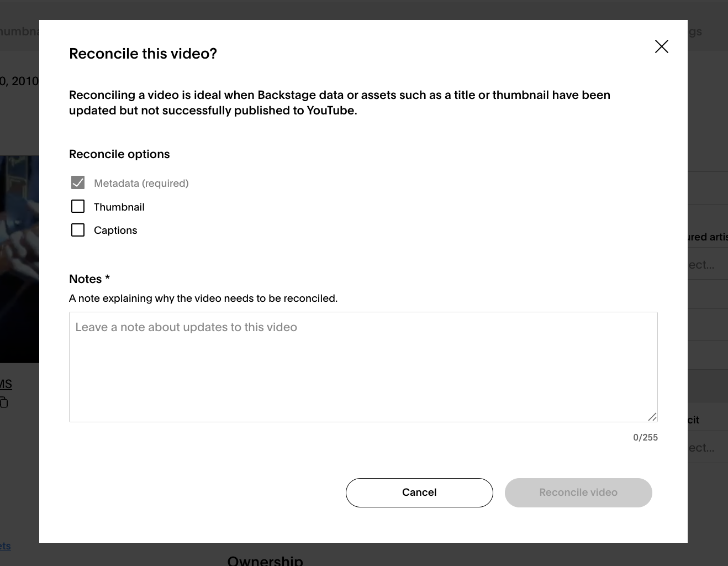
Task: Switch to the partially hidden Thumbnail tab
Action: click(x=19, y=32)
